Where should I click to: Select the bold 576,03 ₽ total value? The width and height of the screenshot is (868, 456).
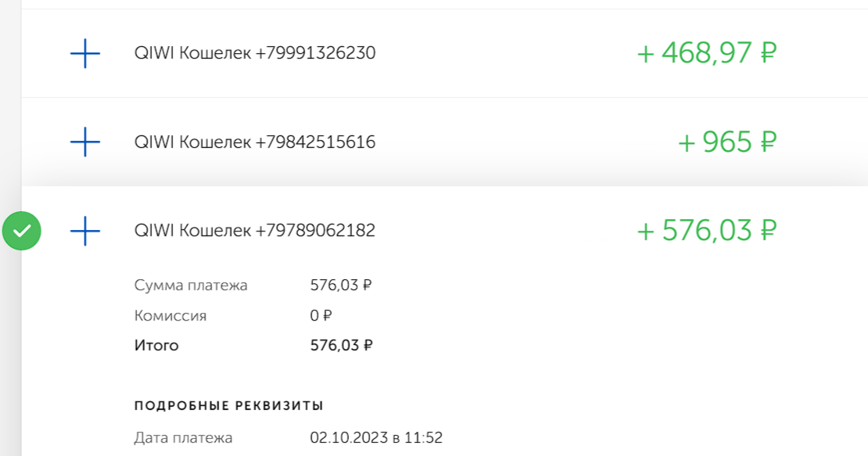tap(341, 346)
